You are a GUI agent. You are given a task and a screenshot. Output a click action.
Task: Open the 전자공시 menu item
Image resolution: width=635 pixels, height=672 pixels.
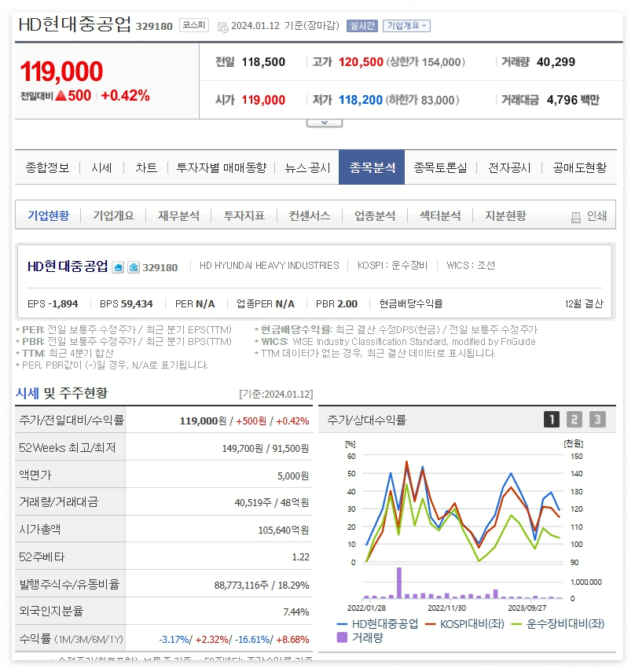pos(512,167)
